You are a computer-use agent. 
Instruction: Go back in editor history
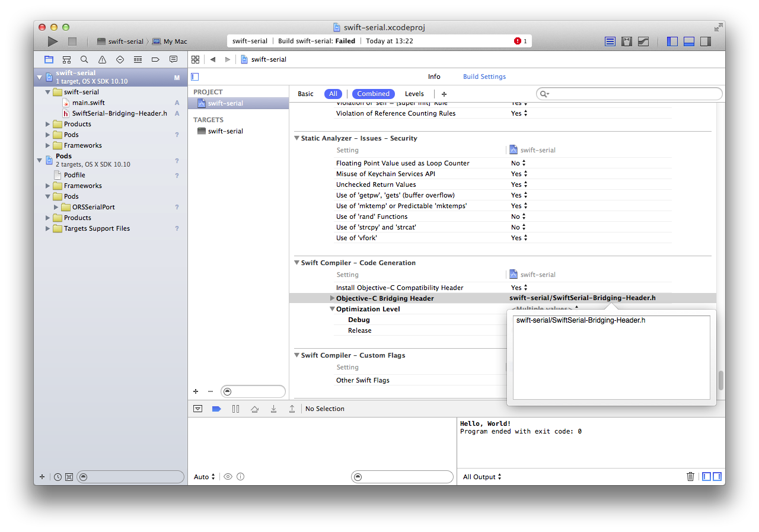point(212,59)
